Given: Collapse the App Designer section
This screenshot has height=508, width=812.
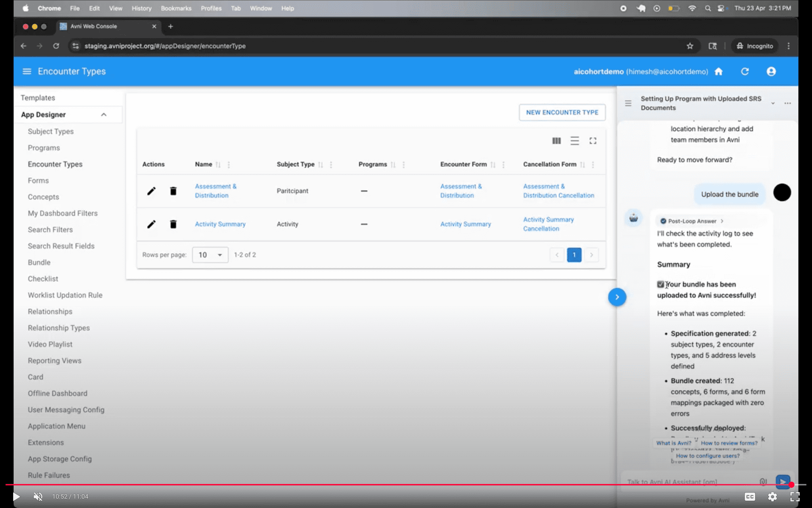Looking at the screenshot, I should click(104, 114).
